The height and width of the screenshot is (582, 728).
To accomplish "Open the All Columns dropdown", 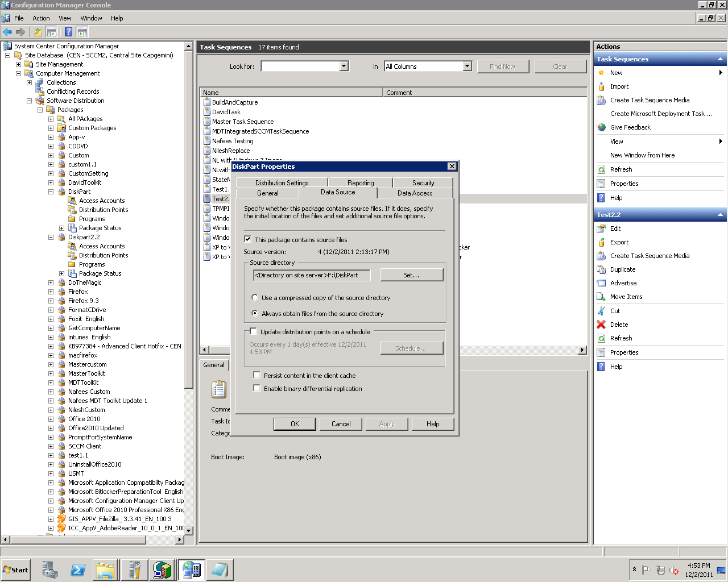I will pyautogui.click(x=467, y=66).
